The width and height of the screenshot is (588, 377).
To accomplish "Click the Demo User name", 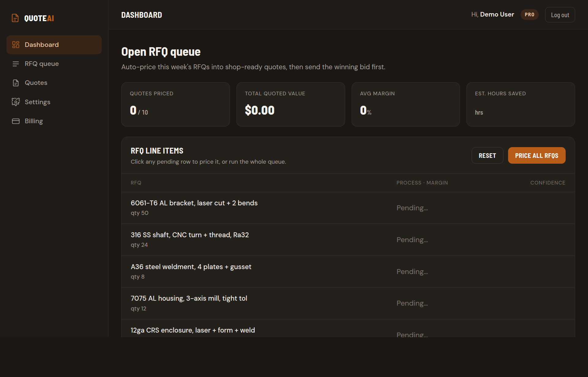I will pyautogui.click(x=497, y=14).
